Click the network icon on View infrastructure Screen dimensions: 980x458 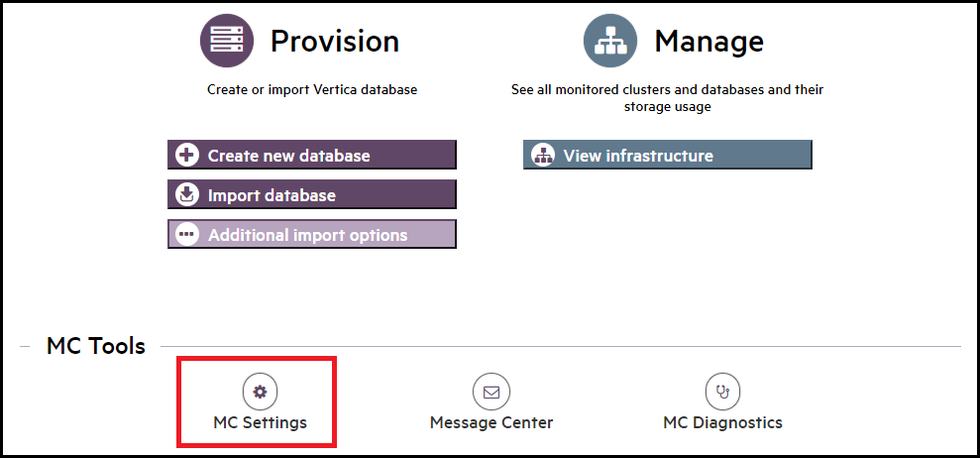(x=542, y=156)
